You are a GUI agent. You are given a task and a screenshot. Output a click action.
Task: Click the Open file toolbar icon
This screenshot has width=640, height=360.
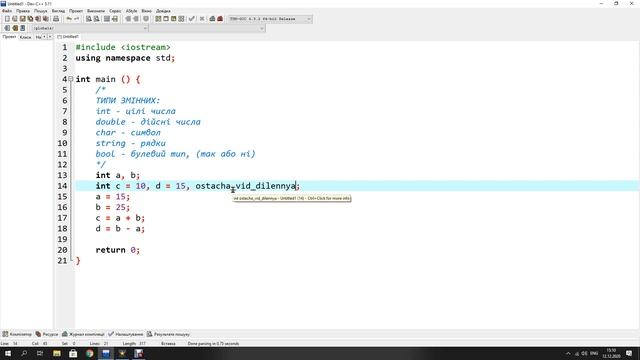(15, 19)
